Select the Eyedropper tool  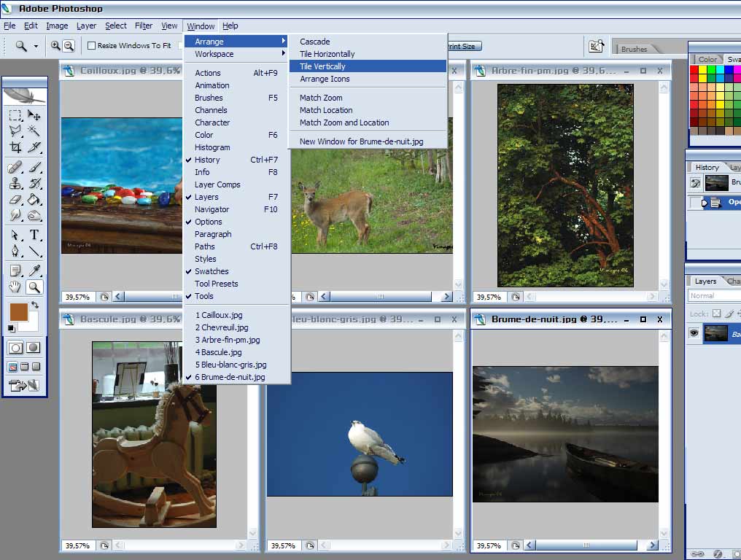tap(34, 271)
